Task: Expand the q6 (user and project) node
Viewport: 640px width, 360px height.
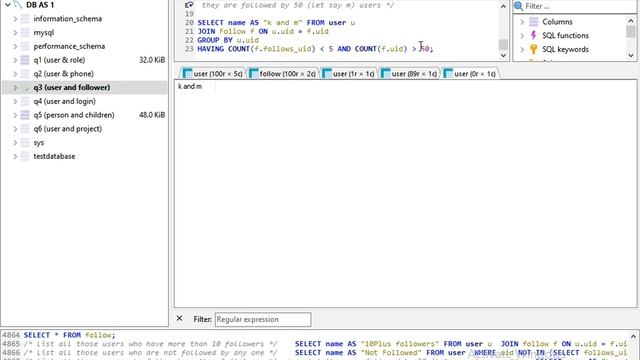Action: pyautogui.click(x=15, y=129)
